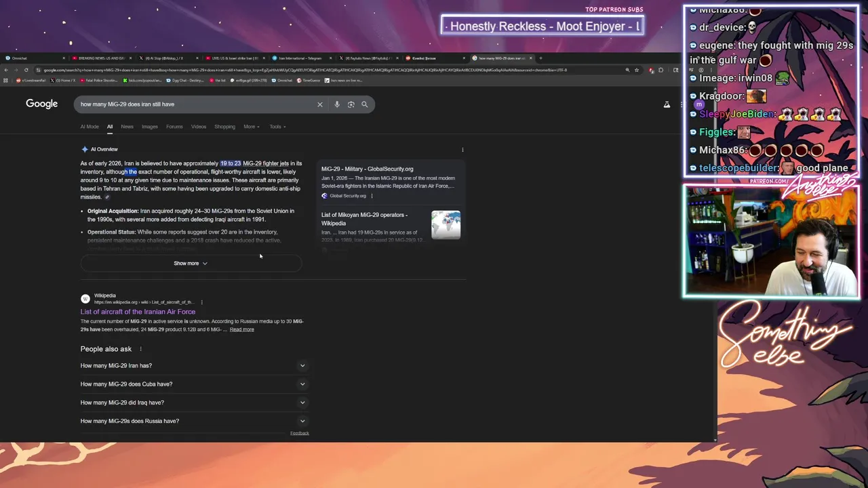The image size is (868, 488).
Task: Open the red extension icon in toolbar
Action: pyautogui.click(x=652, y=70)
